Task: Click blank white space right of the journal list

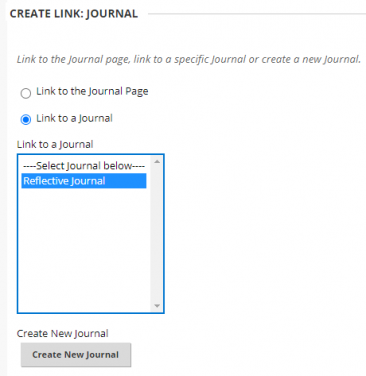Action: pos(263,233)
